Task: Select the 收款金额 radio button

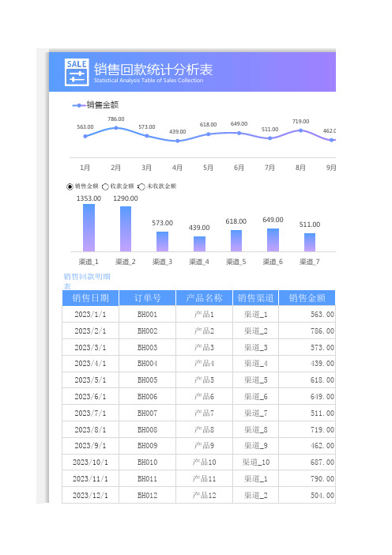Action: (x=105, y=187)
